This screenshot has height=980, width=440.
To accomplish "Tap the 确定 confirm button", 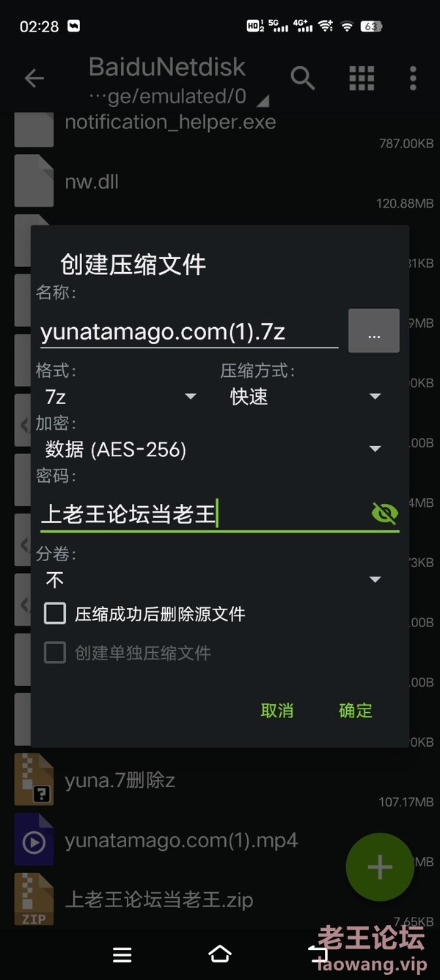I will (356, 710).
